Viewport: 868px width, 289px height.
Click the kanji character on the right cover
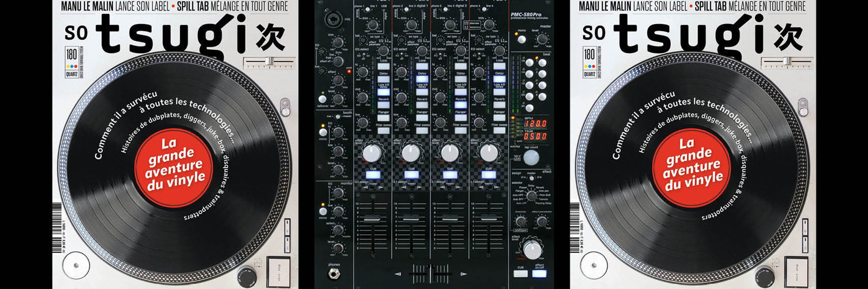tap(788, 37)
